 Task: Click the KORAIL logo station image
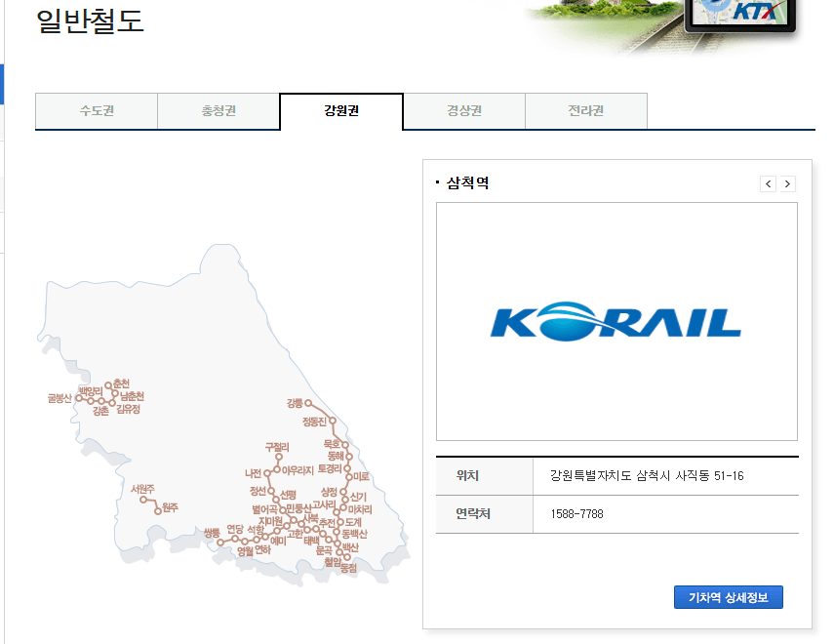point(616,321)
